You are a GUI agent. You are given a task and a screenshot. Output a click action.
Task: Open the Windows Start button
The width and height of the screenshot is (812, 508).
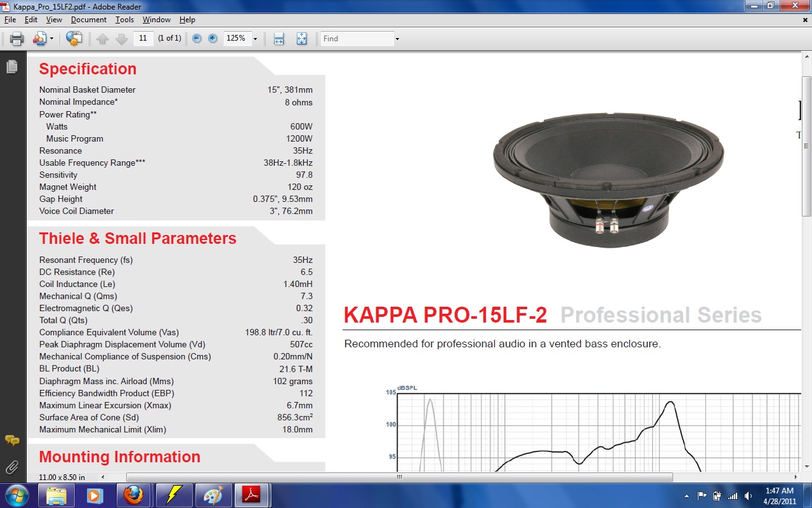16,495
